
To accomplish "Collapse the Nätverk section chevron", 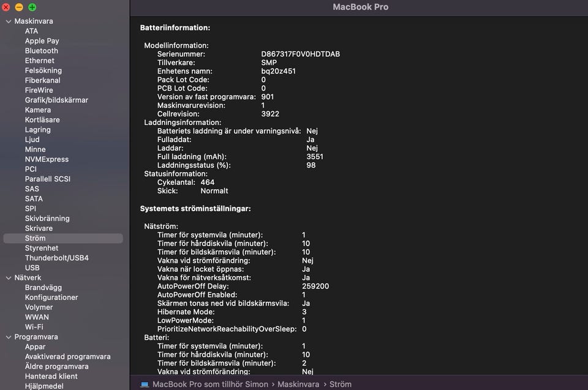I will 9,278.
